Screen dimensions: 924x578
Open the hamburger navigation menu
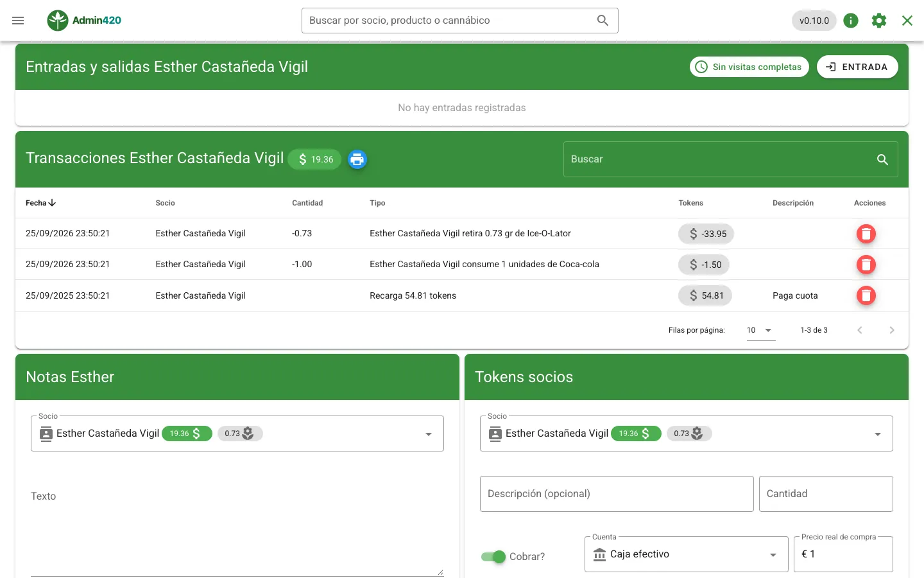point(18,21)
